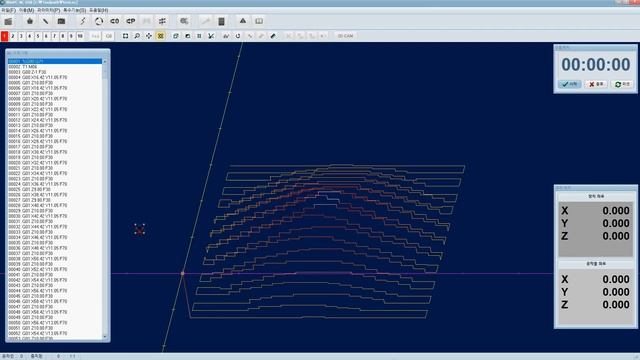Viewport: 640px width, 360px height.
Task: Click the 00:00:00 timer display
Action: [596, 64]
